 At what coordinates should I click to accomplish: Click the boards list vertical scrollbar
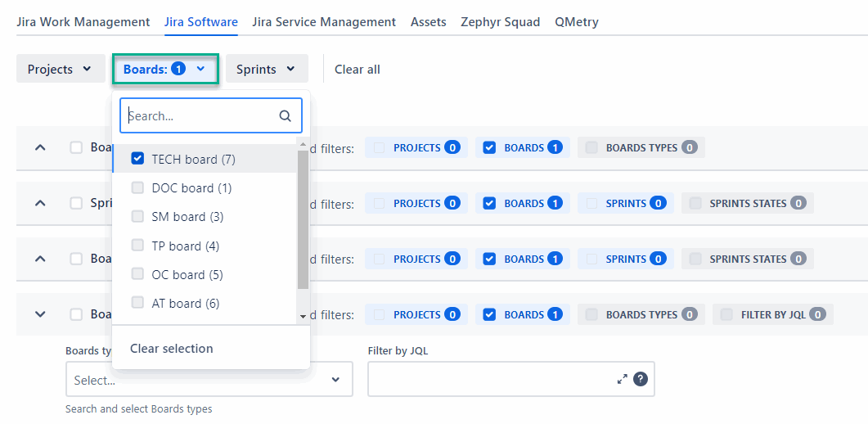303,221
